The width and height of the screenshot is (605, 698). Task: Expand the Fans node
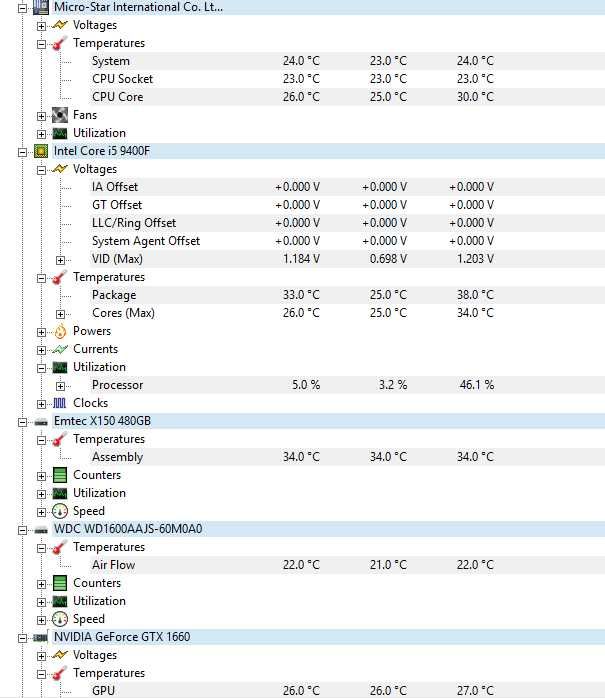coord(41,116)
